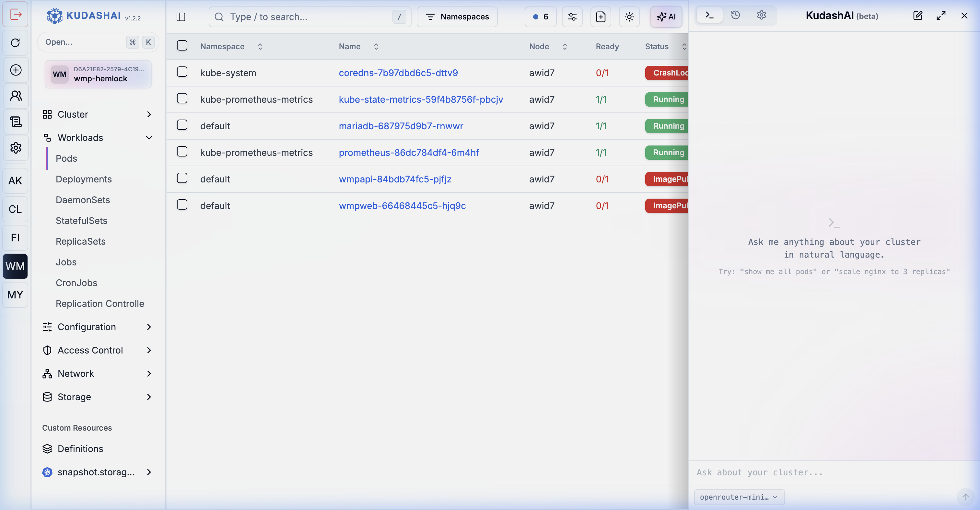The width and height of the screenshot is (980, 510).
Task: Click the logout icon in the left rail
Action: (16, 15)
